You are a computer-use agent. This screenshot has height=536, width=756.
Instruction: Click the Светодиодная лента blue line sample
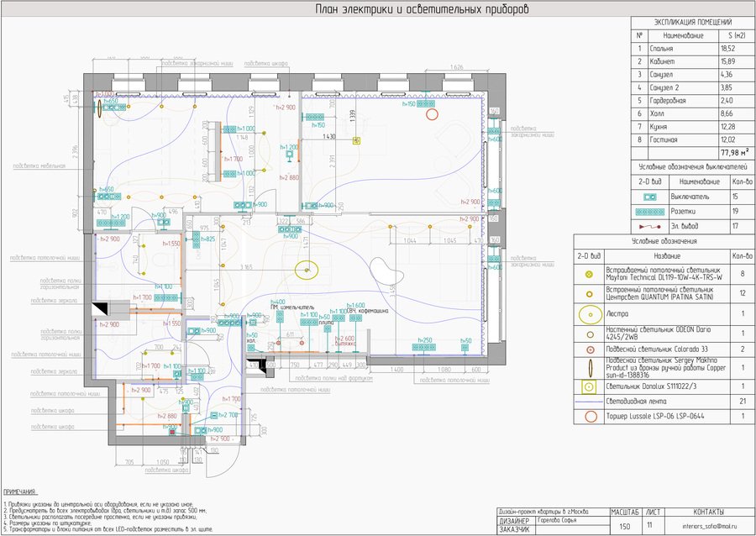pyautogui.click(x=589, y=402)
